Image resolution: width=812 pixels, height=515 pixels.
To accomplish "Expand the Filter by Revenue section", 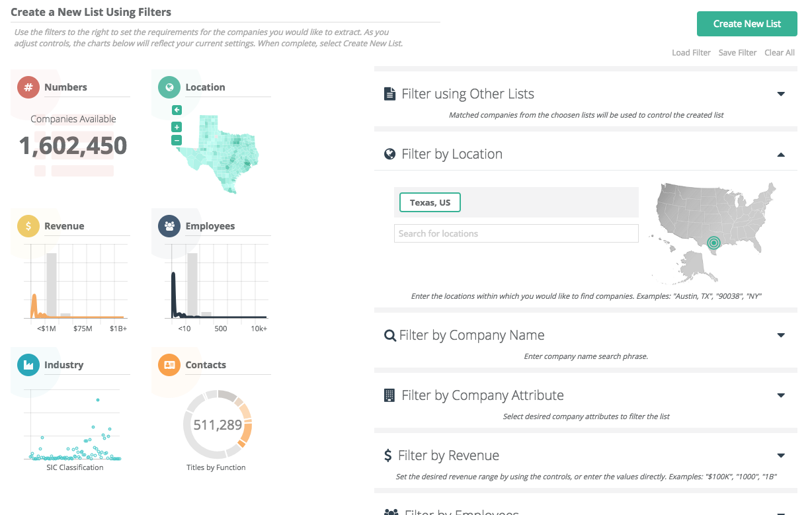I will [781, 456].
